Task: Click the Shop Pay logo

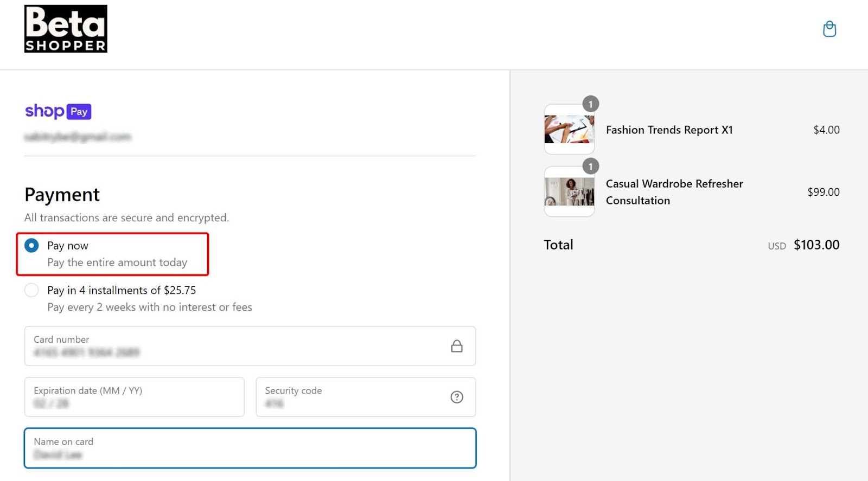Action: coord(58,111)
